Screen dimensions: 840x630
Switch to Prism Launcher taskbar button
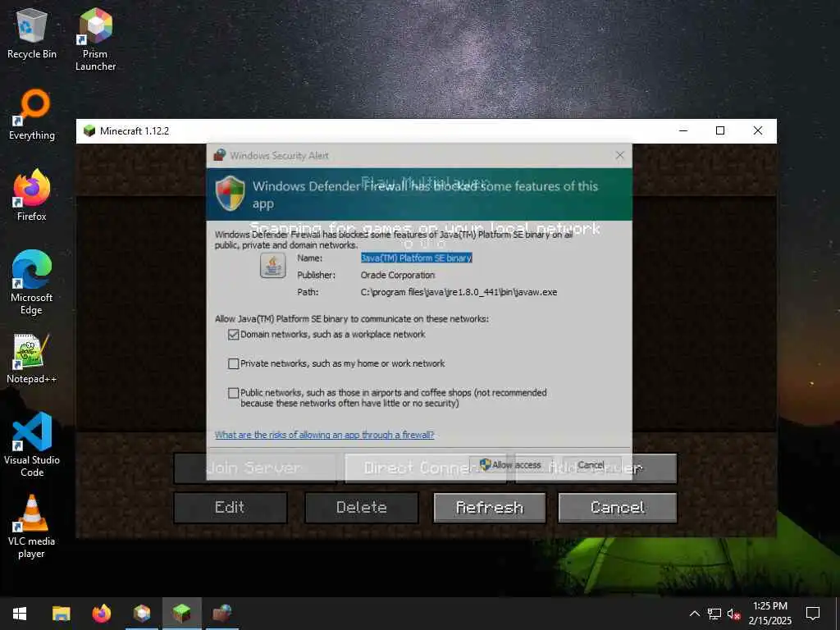142,614
